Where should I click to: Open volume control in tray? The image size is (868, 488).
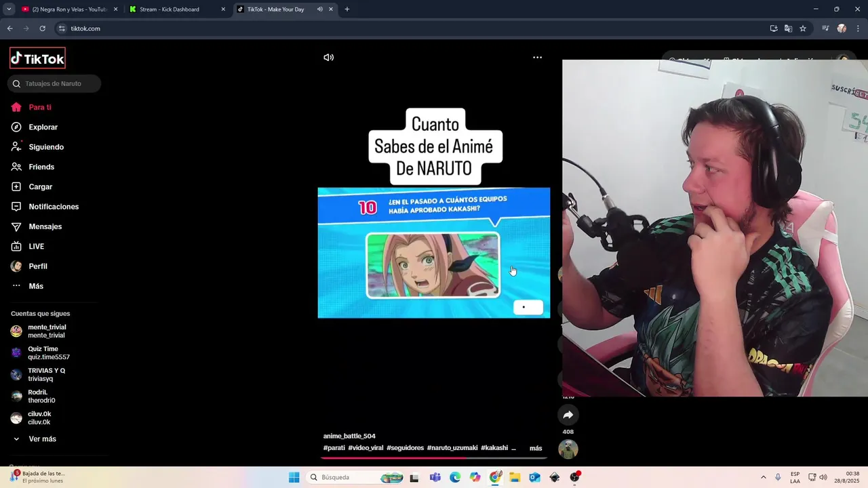click(823, 477)
